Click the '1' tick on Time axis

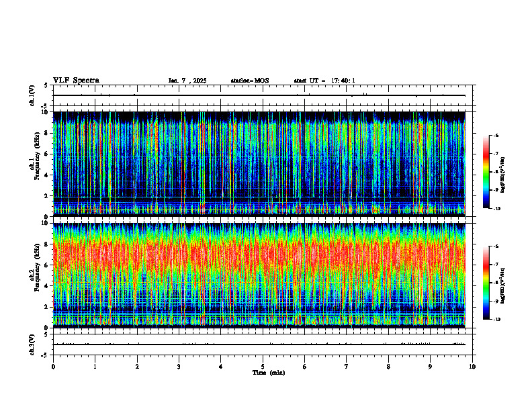95,367
